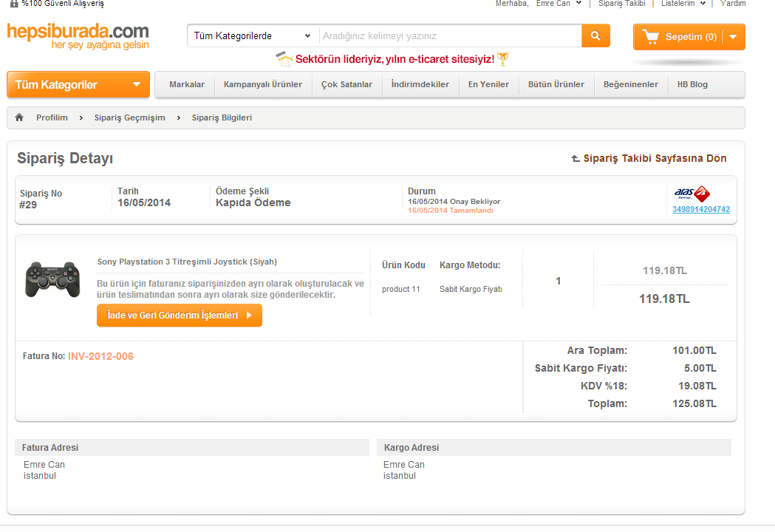The width and height of the screenshot is (775, 532).
Task: Open cargo tracking number 3498914204742
Action: (700, 210)
